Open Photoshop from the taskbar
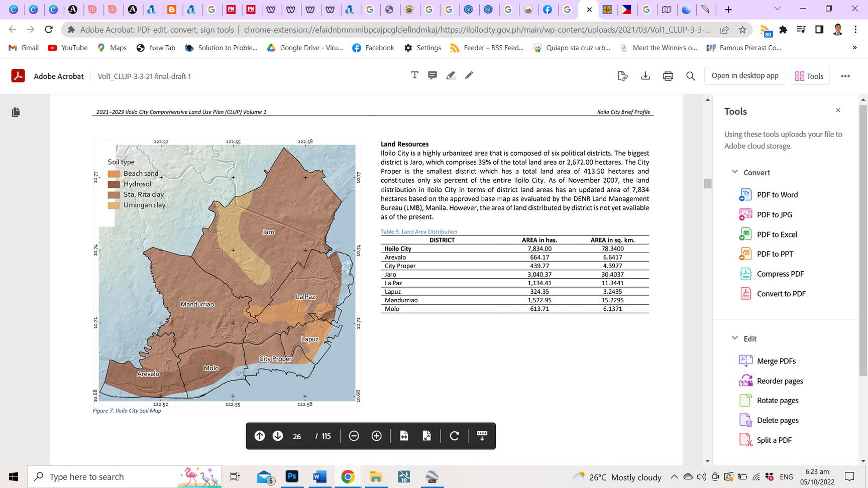This screenshot has height=488, width=868. click(x=292, y=476)
